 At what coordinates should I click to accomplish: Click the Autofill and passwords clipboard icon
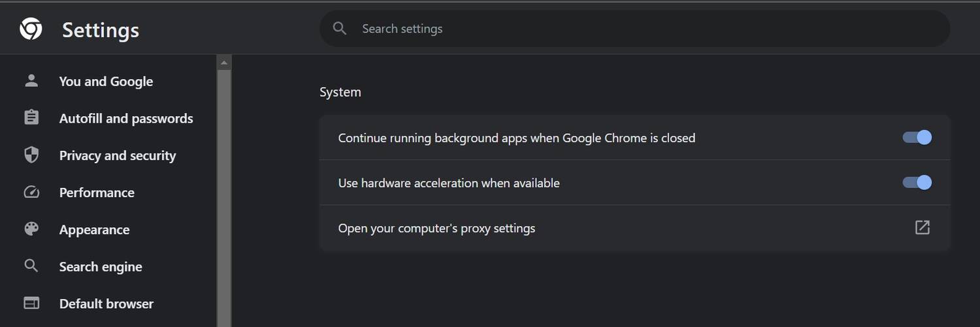(x=31, y=118)
